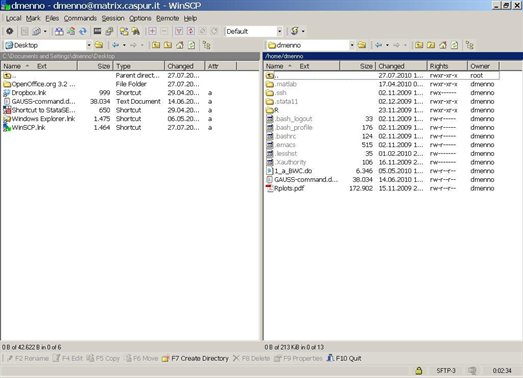Open directory icon next to dmenno box
523x378 pixels.
pos(362,45)
